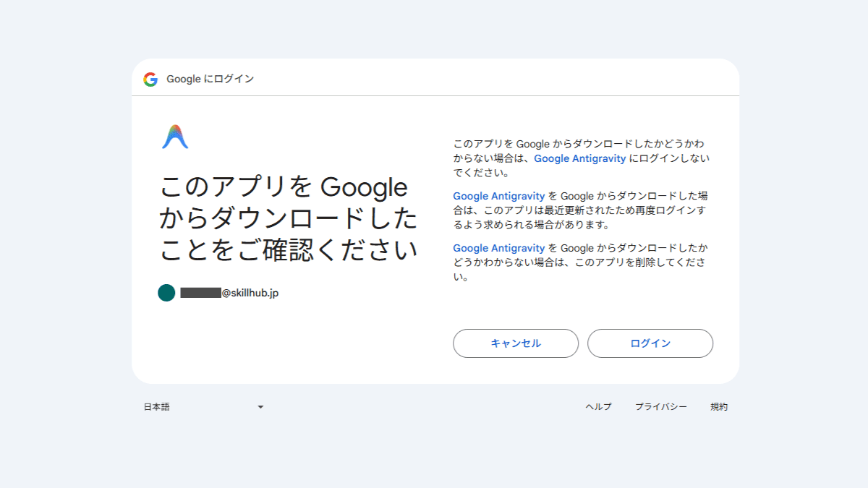Open the 規約 link
The image size is (868, 488).
pos(719,407)
